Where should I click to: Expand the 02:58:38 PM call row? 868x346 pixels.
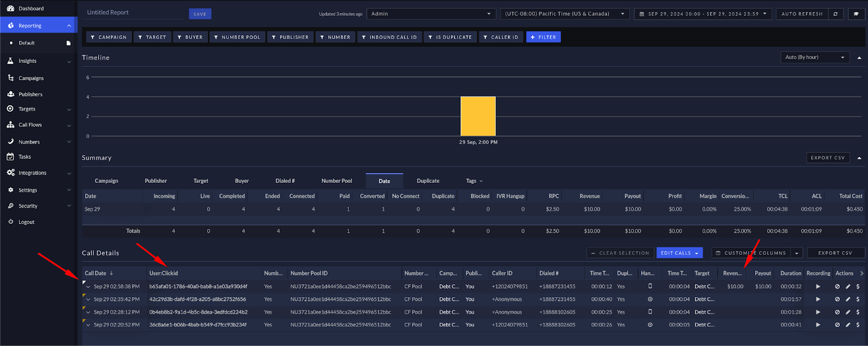88,287
